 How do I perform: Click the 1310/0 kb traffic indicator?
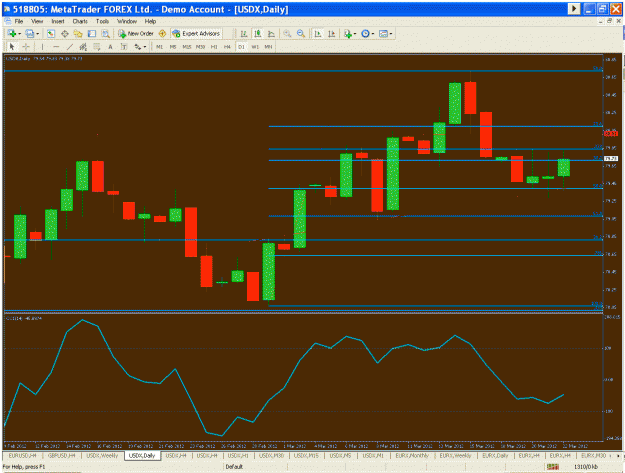(586, 467)
